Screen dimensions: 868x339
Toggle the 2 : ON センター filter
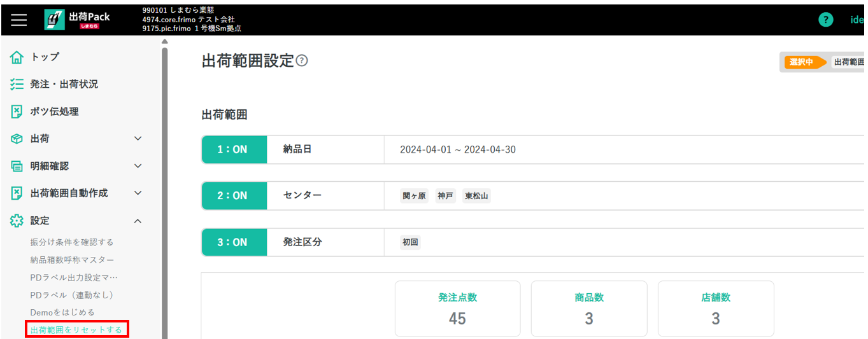tap(234, 196)
